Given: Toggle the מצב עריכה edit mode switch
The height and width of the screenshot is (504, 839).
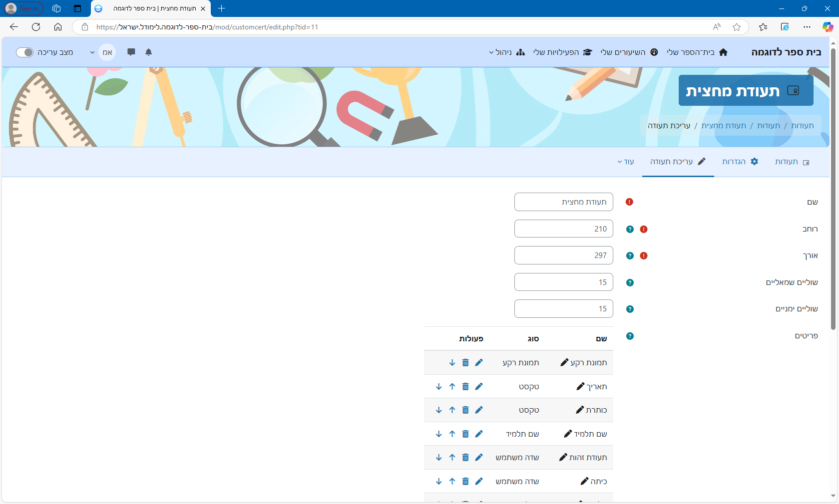Looking at the screenshot, I should [x=24, y=52].
